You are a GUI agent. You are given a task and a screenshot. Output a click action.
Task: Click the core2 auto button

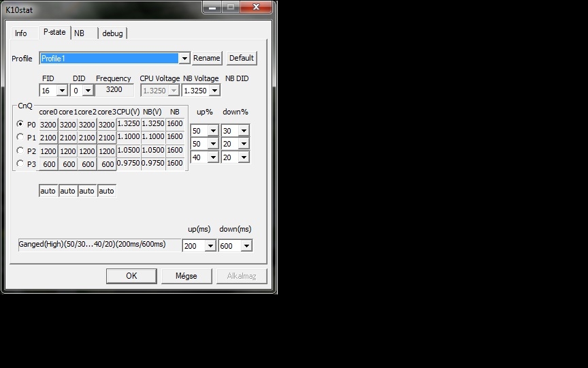pyautogui.click(x=87, y=191)
